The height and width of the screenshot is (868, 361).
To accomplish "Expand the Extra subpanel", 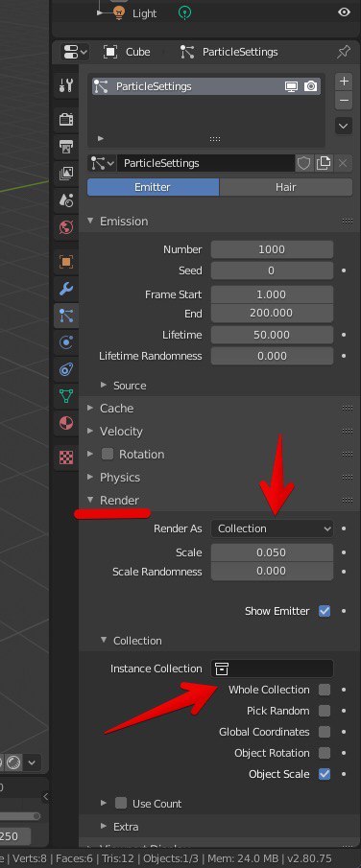I will [104, 827].
